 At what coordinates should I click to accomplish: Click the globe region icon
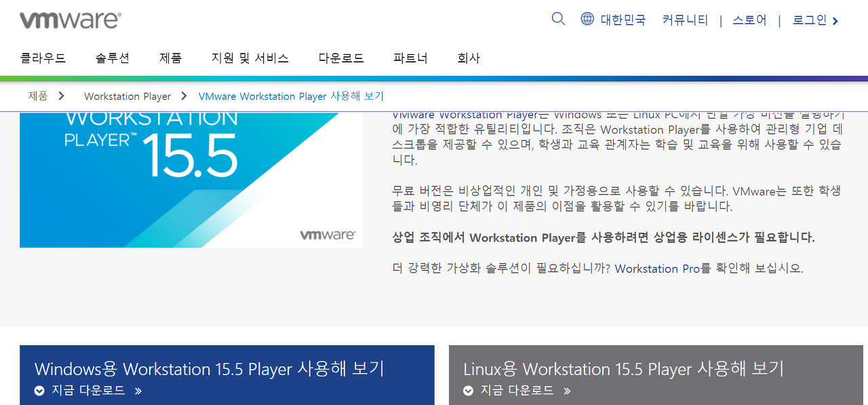pos(587,19)
